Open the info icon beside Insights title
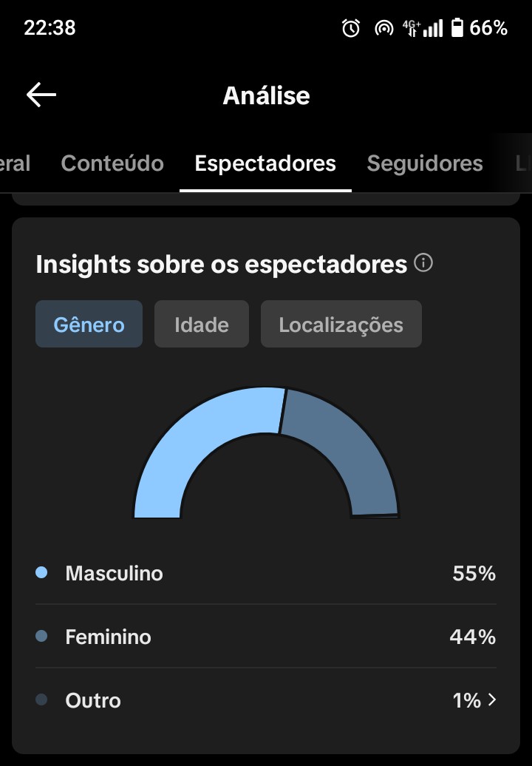The image size is (532, 766). click(423, 262)
